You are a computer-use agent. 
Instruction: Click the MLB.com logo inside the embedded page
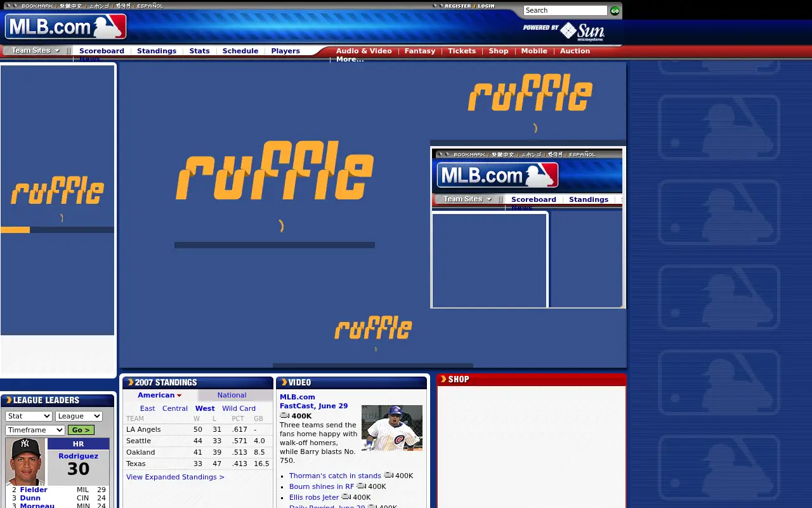coord(498,175)
